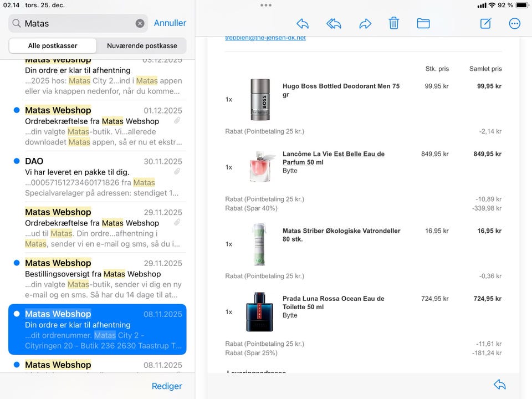Tap Matas Striber Økologiske Vatrondeller product name
The width and height of the screenshot is (532, 399).
pyautogui.click(x=341, y=235)
